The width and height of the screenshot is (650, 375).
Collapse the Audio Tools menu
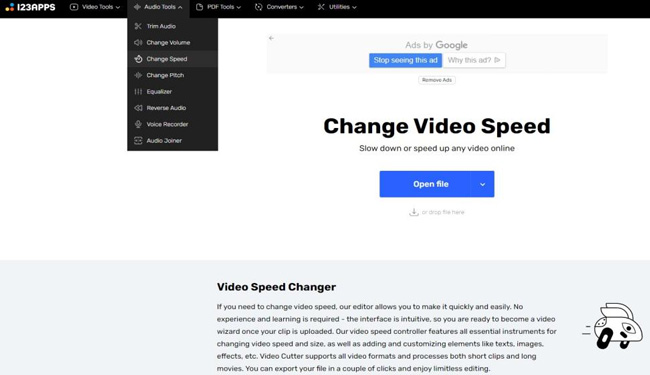click(x=158, y=7)
